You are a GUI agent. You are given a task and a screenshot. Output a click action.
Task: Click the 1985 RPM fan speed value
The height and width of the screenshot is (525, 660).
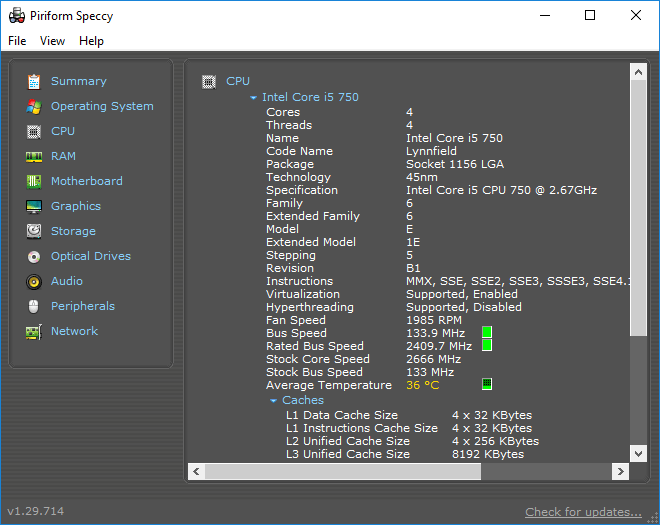point(434,320)
